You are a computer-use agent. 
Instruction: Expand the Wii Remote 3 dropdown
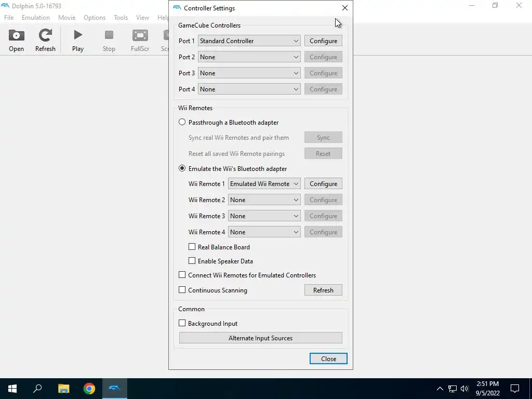(264, 216)
